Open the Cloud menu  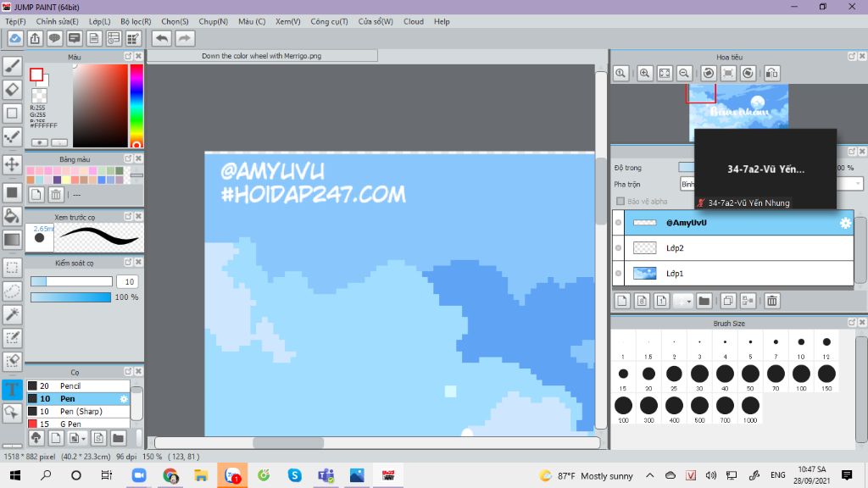pyautogui.click(x=414, y=21)
